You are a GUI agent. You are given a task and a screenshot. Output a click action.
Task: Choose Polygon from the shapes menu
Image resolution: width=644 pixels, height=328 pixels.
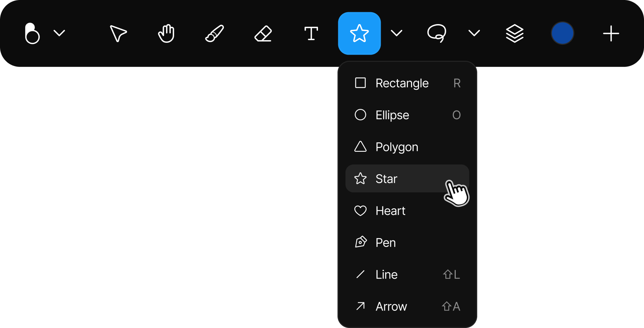tap(407, 147)
